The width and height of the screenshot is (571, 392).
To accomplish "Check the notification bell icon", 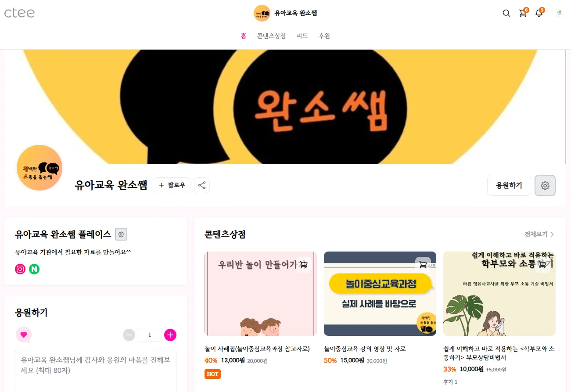I will coord(539,13).
